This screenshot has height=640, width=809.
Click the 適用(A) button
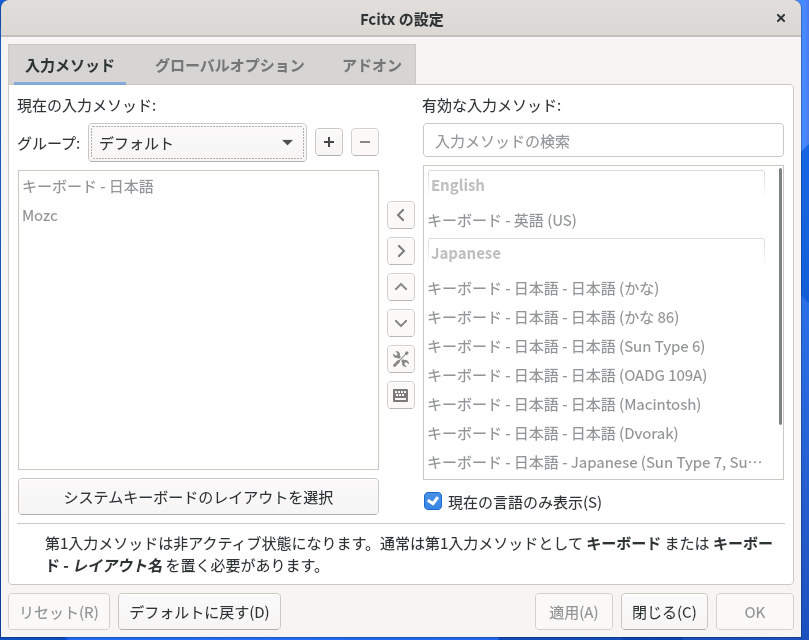coord(573,612)
